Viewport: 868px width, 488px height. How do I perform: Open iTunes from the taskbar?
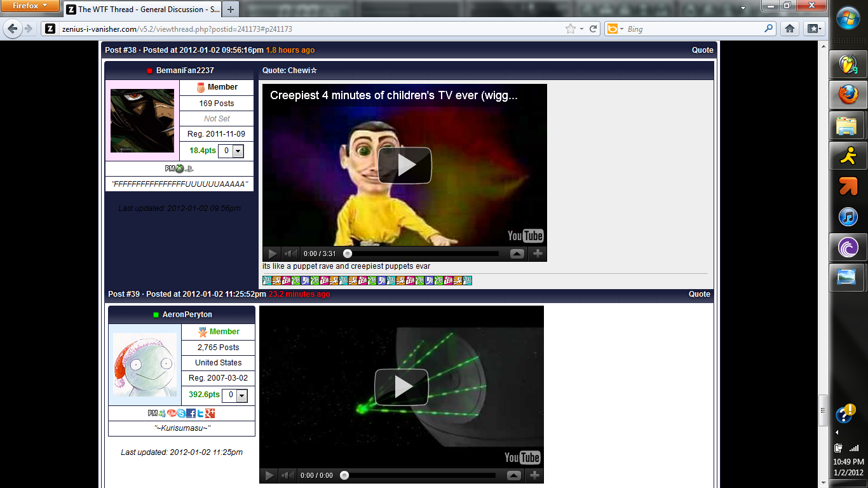point(848,217)
